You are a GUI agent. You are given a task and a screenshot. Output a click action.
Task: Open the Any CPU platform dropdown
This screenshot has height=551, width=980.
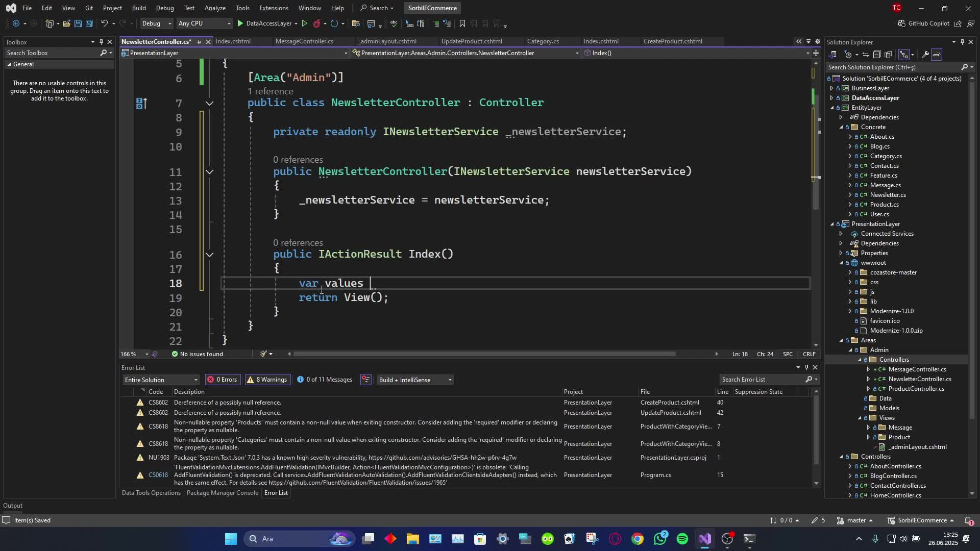coord(204,23)
